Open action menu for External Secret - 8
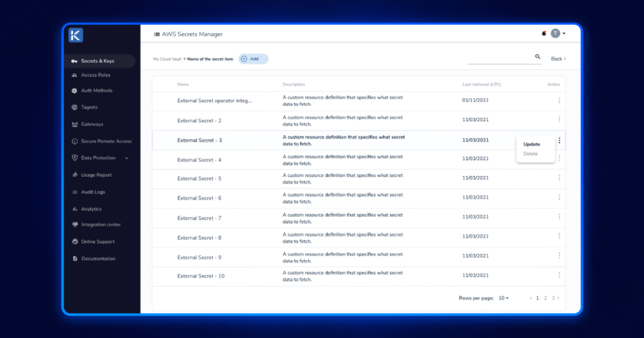 pos(559,236)
